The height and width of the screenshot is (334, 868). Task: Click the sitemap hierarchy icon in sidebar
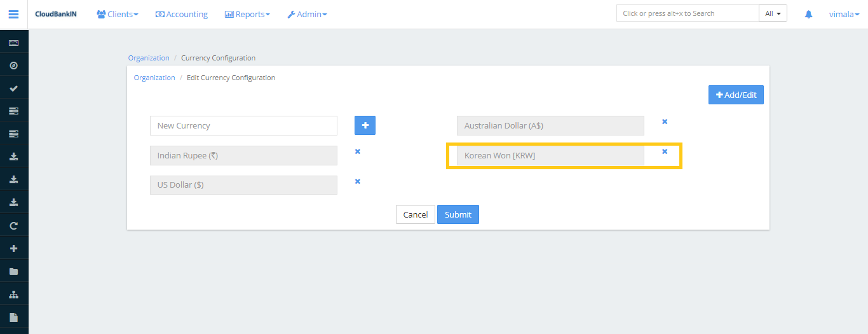click(x=13, y=295)
